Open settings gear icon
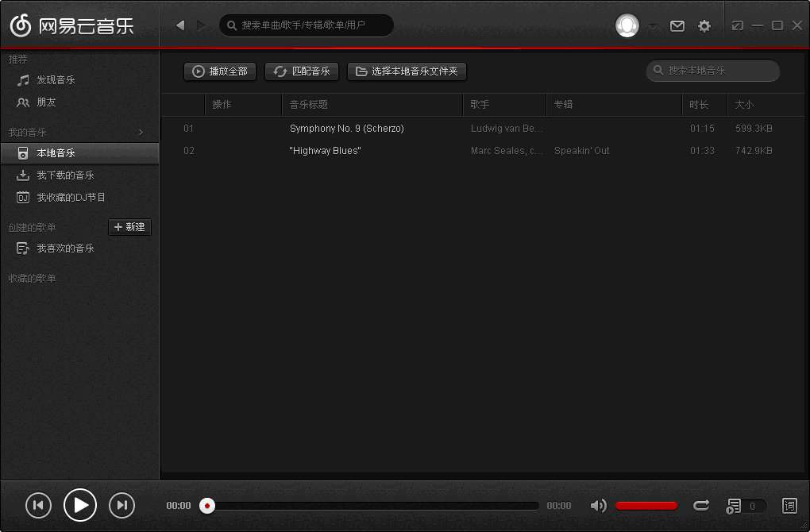810x532 pixels. coord(704,26)
